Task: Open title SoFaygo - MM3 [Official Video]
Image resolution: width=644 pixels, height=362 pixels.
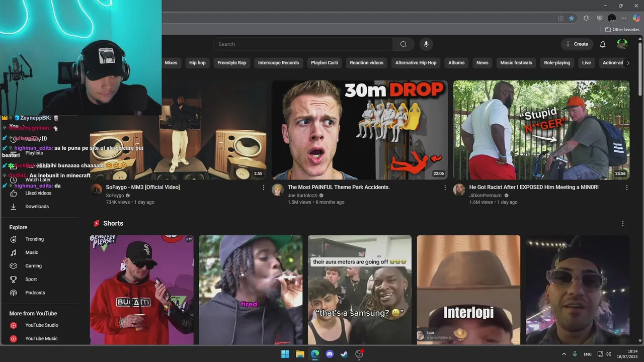Action: click(x=143, y=187)
